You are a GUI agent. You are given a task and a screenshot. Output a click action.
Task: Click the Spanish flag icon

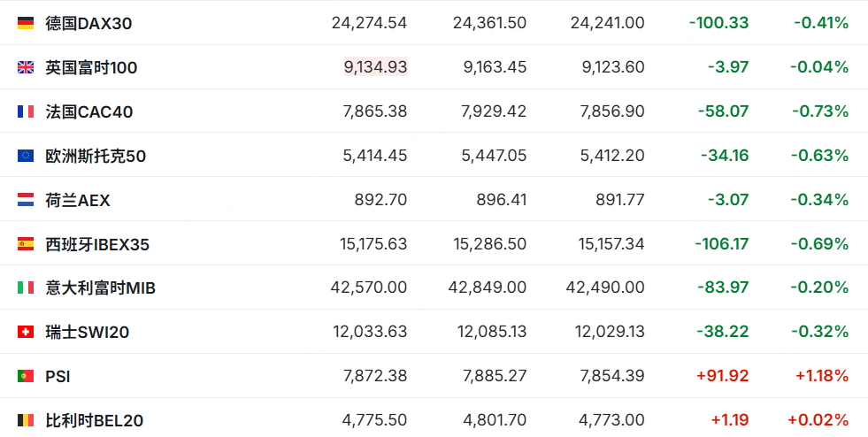[x=26, y=244]
